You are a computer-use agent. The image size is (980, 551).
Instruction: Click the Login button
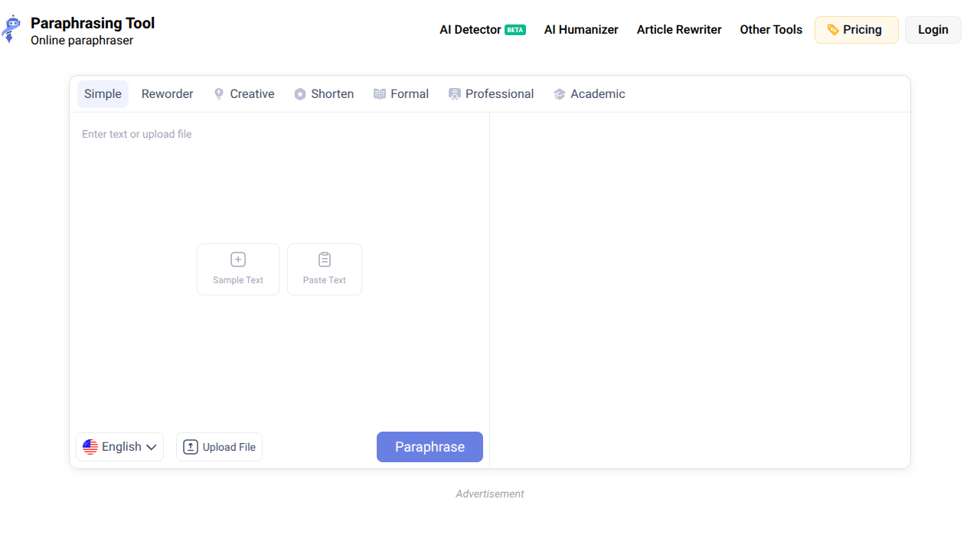[x=933, y=29]
